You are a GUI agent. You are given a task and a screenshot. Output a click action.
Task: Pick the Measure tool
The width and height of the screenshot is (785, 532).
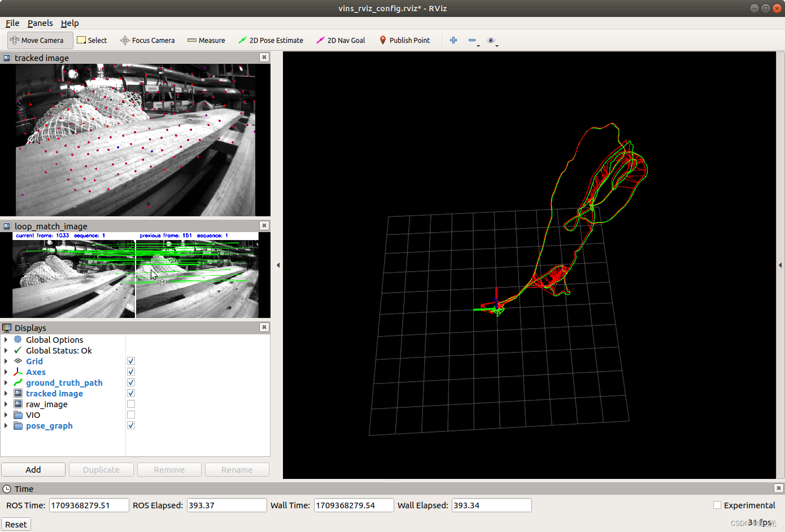pos(206,40)
